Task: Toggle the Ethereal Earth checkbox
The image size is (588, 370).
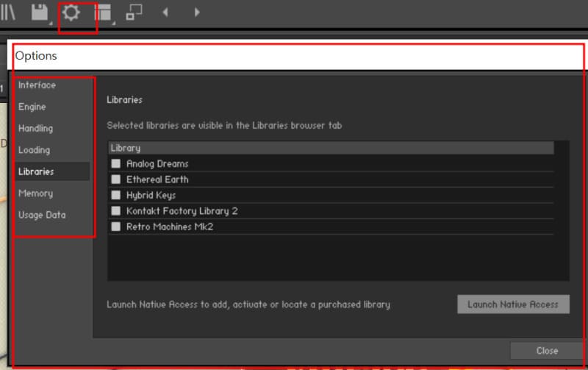Action: point(116,179)
